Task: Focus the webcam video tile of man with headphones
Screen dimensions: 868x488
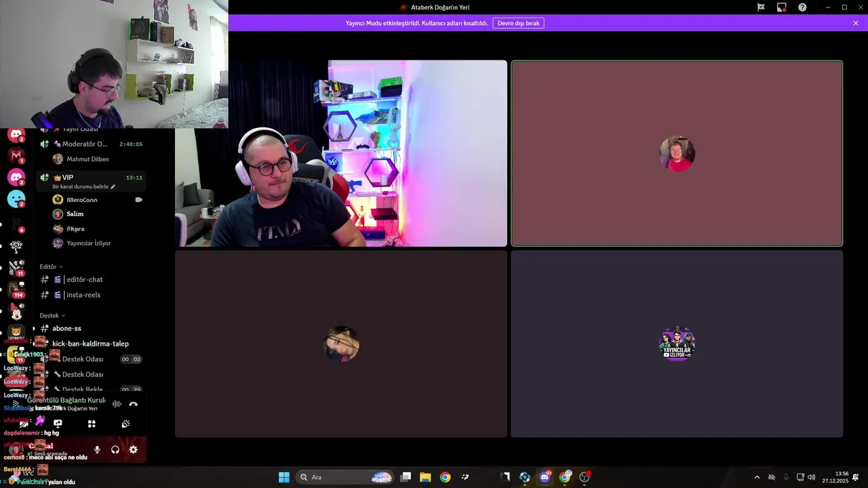Action: 341,154
